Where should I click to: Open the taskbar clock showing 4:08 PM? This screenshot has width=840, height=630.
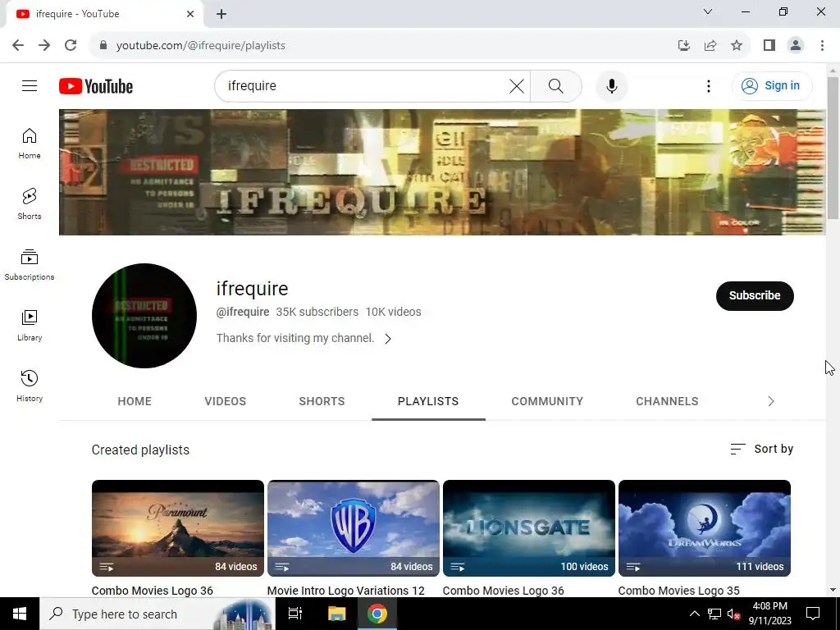769,614
